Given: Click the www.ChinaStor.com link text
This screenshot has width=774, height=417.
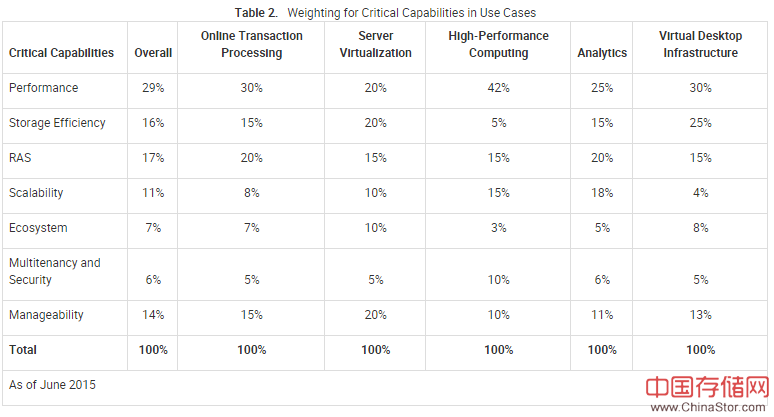Looking at the screenshot, I should point(706,408).
